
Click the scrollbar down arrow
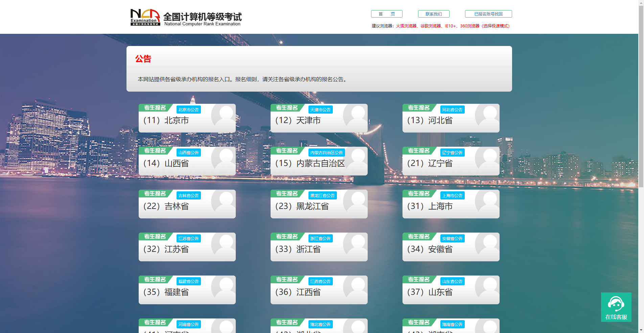tap(641, 330)
